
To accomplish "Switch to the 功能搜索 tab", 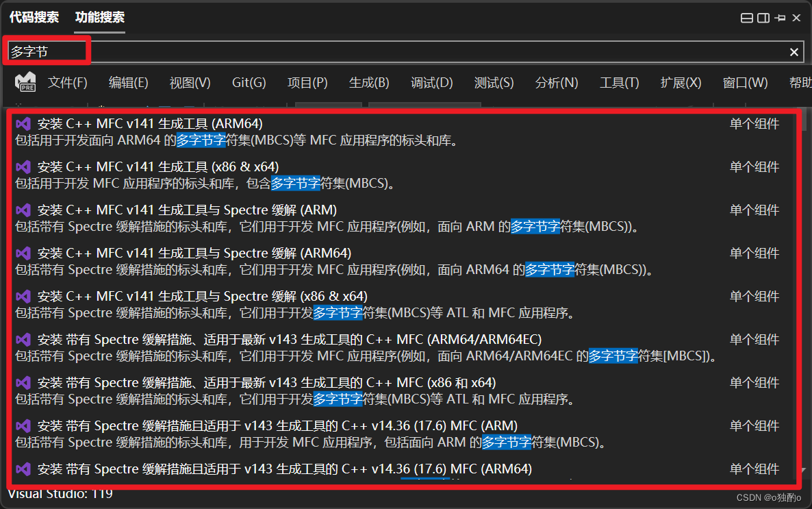I will 99,17.
